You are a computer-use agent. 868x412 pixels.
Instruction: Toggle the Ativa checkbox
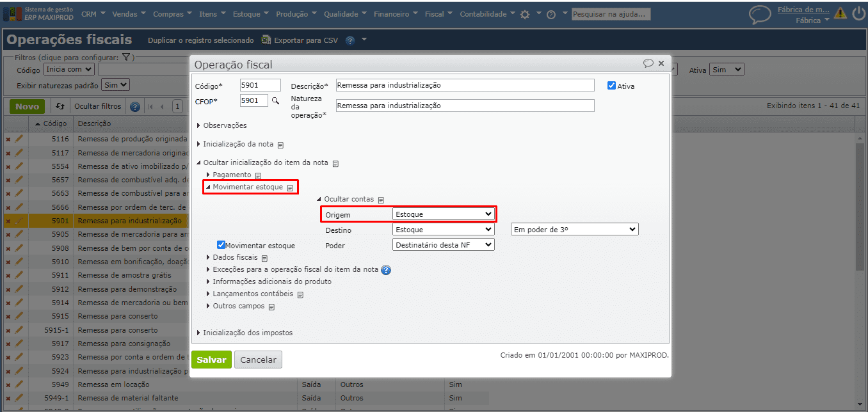(x=611, y=85)
